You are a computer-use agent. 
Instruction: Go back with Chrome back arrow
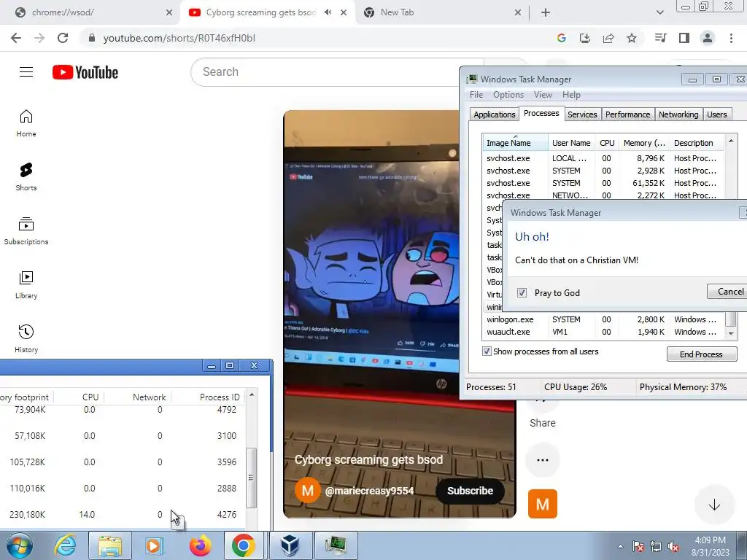coord(16,38)
